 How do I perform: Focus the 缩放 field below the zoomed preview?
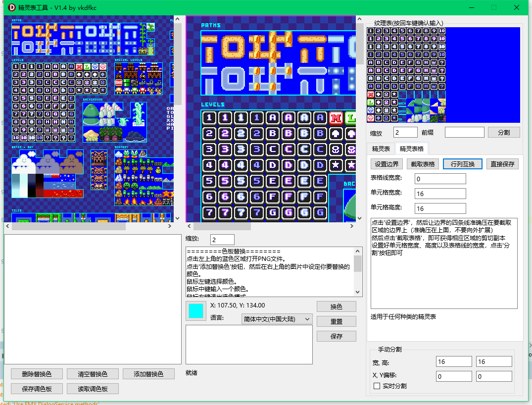(x=222, y=240)
